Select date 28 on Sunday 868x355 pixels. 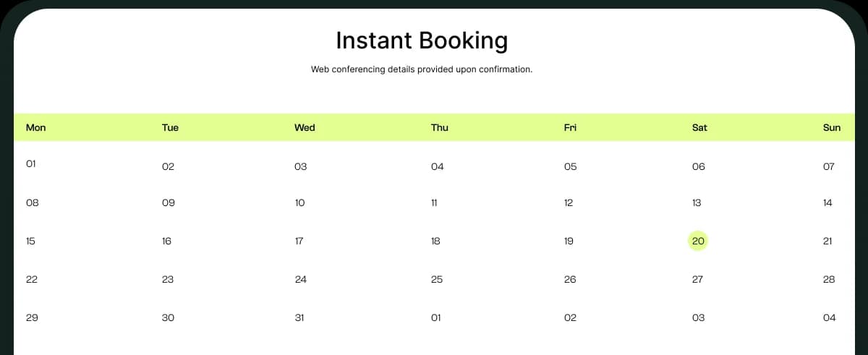tap(829, 280)
